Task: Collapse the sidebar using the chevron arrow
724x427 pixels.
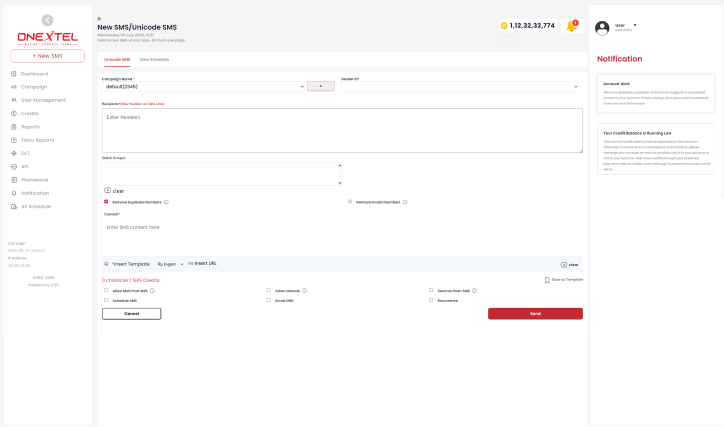Action: [48, 20]
